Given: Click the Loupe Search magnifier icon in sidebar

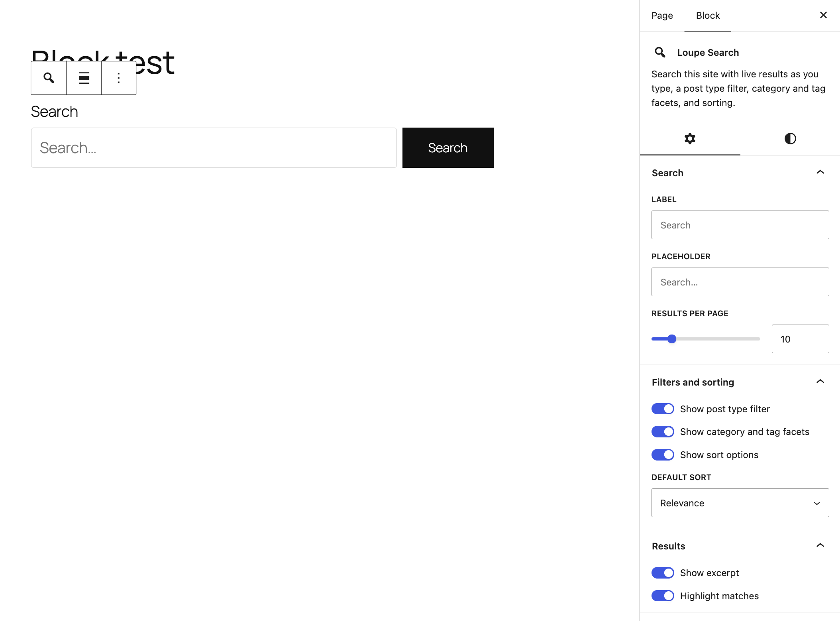Looking at the screenshot, I should pos(660,52).
